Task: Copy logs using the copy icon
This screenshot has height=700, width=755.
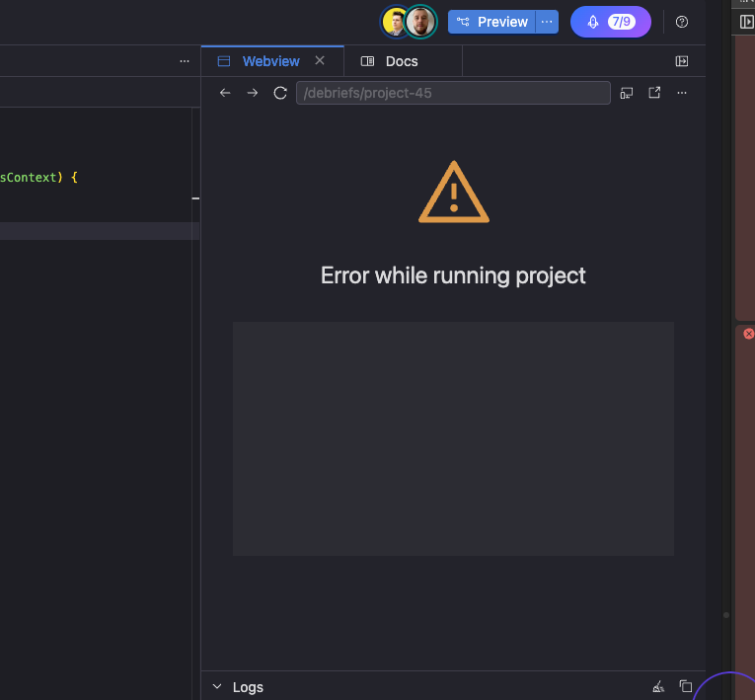Action: click(x=686, y=686)
